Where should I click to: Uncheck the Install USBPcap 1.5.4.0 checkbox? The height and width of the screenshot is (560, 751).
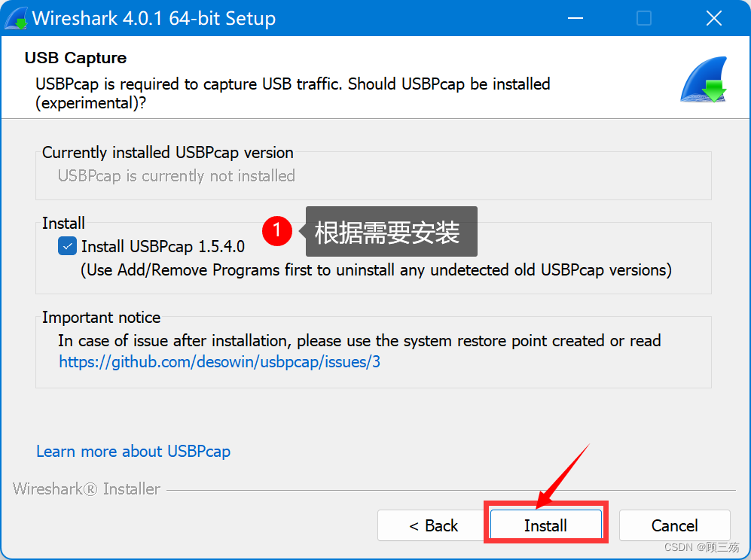67,246
